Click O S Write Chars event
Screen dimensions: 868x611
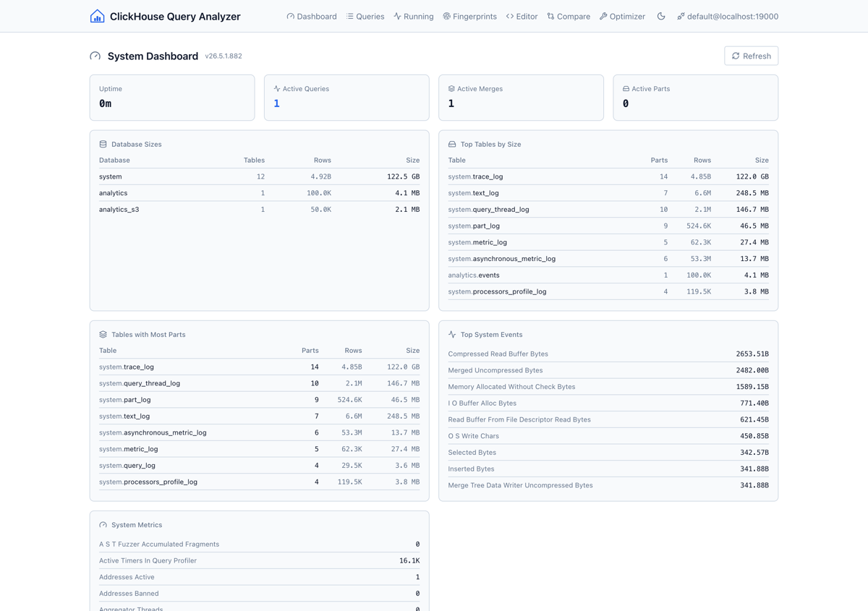608,436
